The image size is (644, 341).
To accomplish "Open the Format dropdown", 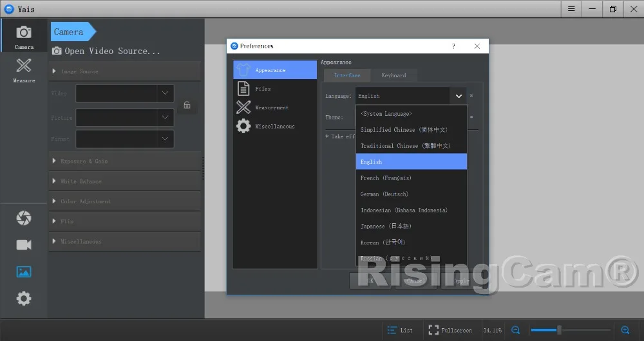I will 125,139.
